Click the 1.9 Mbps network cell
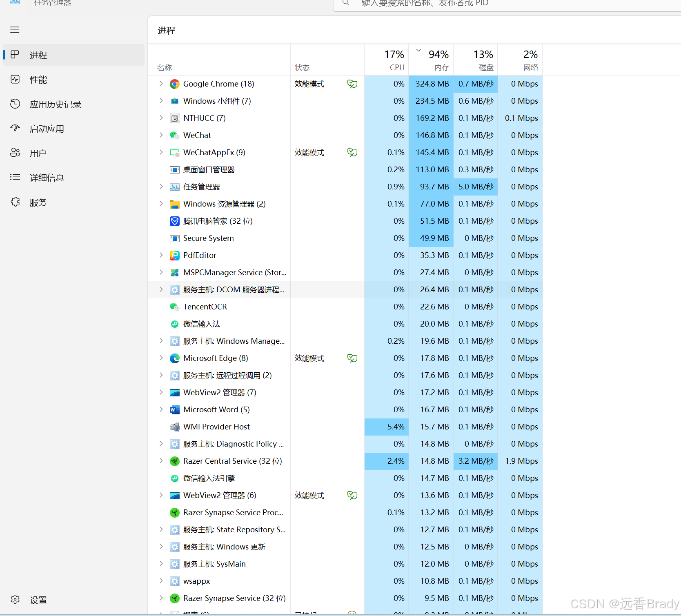This screenshot has width=681, height=616. click(520, 461)
